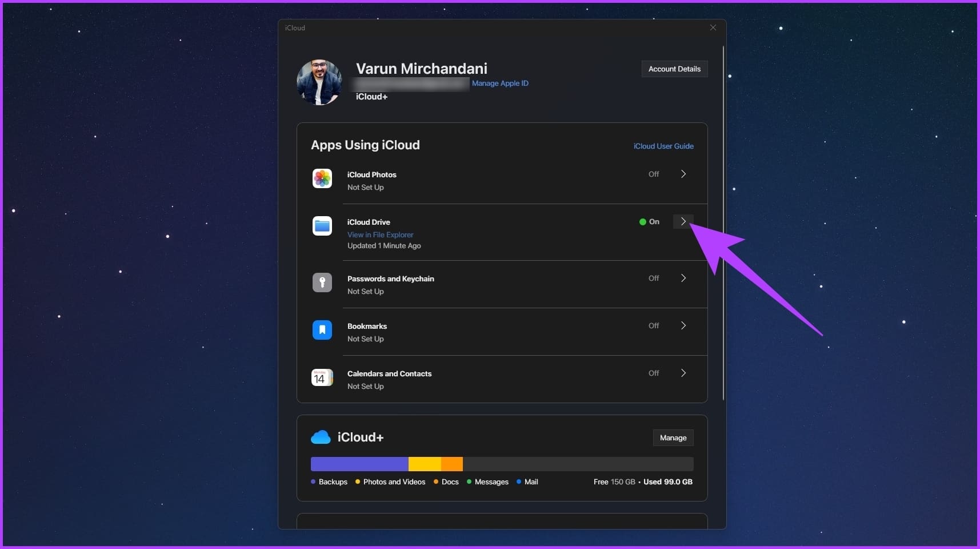980x549 pixels.
Task: Click the Free 150 GB text
Action: tap(614, 482)
